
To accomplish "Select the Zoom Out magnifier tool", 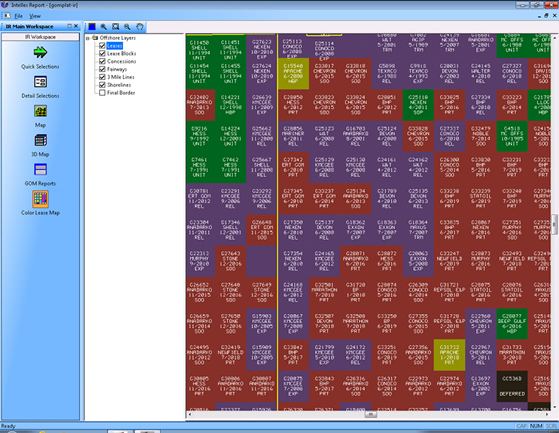I will pos(127,27).
